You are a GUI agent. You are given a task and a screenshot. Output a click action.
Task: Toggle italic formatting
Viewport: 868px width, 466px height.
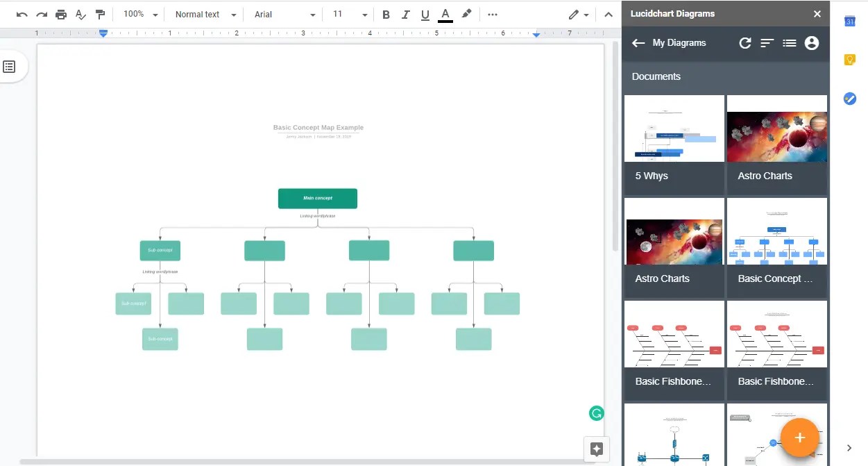tap(405, 15)
